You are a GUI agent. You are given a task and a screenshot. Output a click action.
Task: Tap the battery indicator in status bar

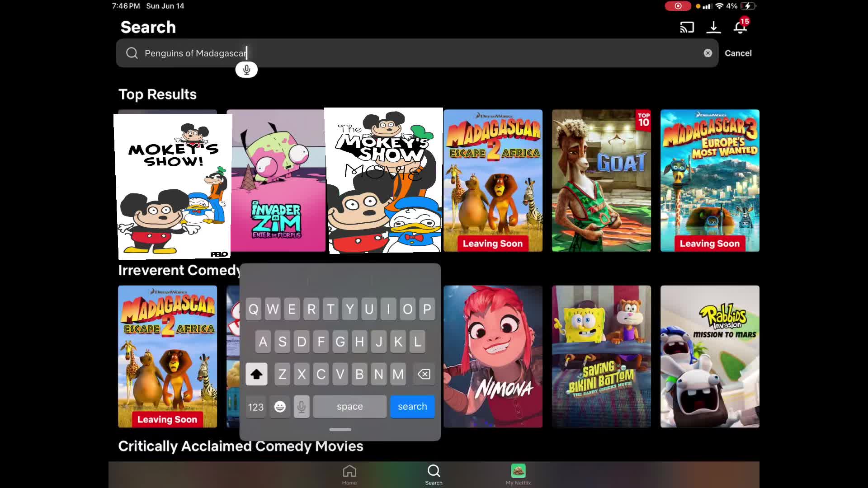pos(749,6)
